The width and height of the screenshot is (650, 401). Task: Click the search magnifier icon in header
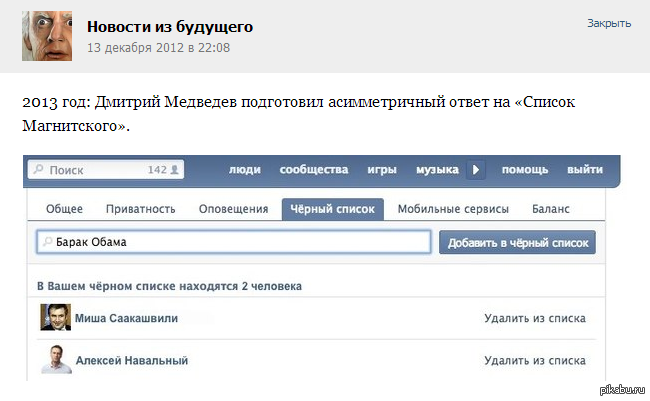(39, 170)
